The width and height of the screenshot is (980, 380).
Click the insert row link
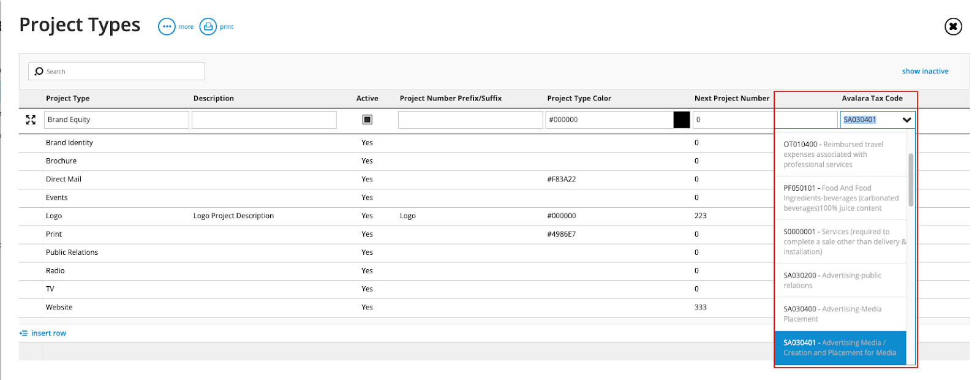tap(48, 333)
